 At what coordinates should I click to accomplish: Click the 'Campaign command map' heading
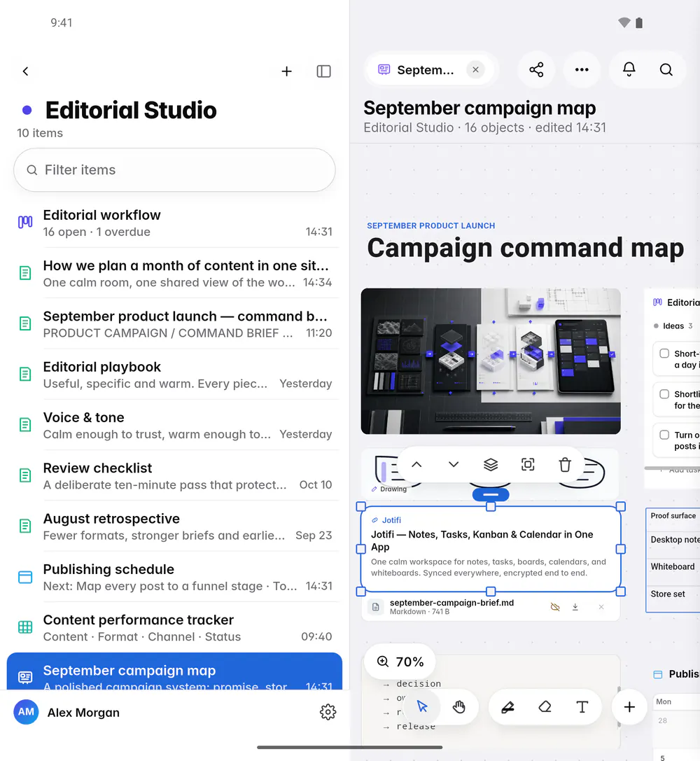point(526,248)
